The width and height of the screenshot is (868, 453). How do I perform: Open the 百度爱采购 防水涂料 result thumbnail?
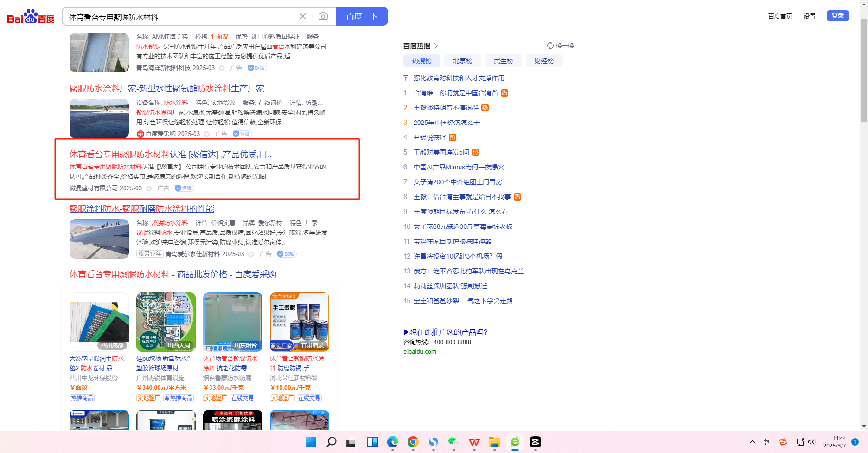point(99,118)
